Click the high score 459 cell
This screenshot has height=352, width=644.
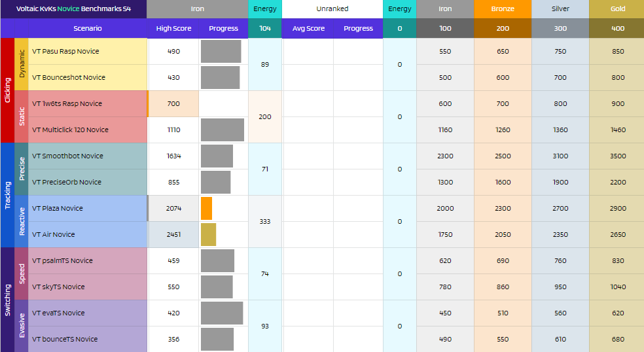[173, 261]
